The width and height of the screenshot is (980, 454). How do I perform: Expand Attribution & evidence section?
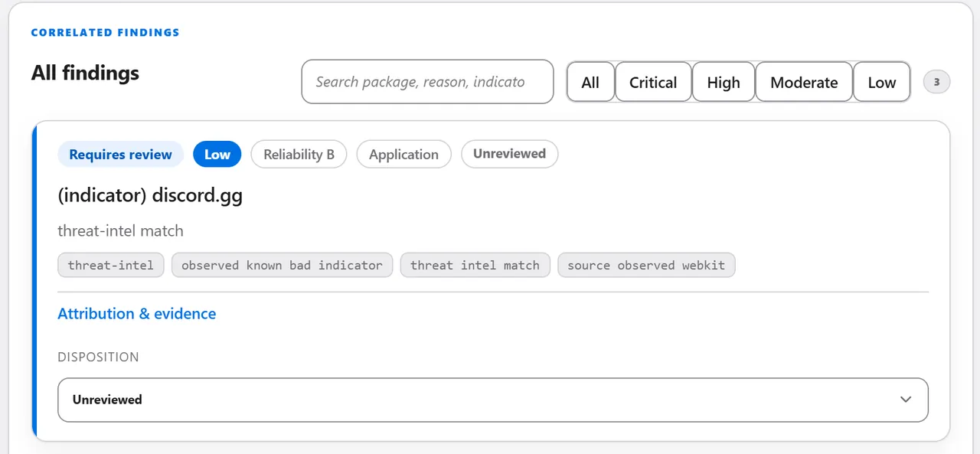(x=137, y=313)
